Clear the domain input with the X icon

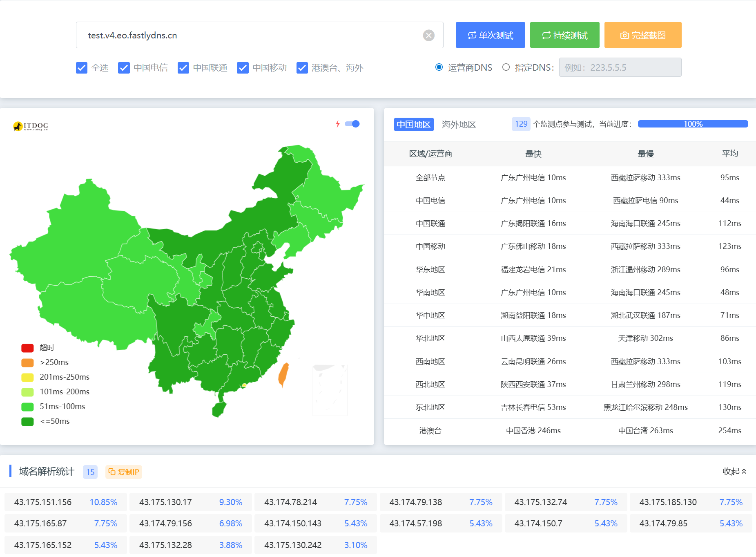tap(428, 36)
